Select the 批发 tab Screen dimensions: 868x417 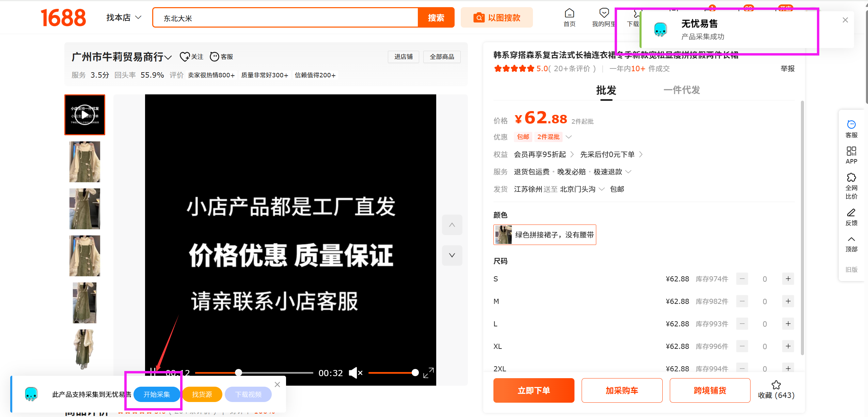tap(606, 90)
